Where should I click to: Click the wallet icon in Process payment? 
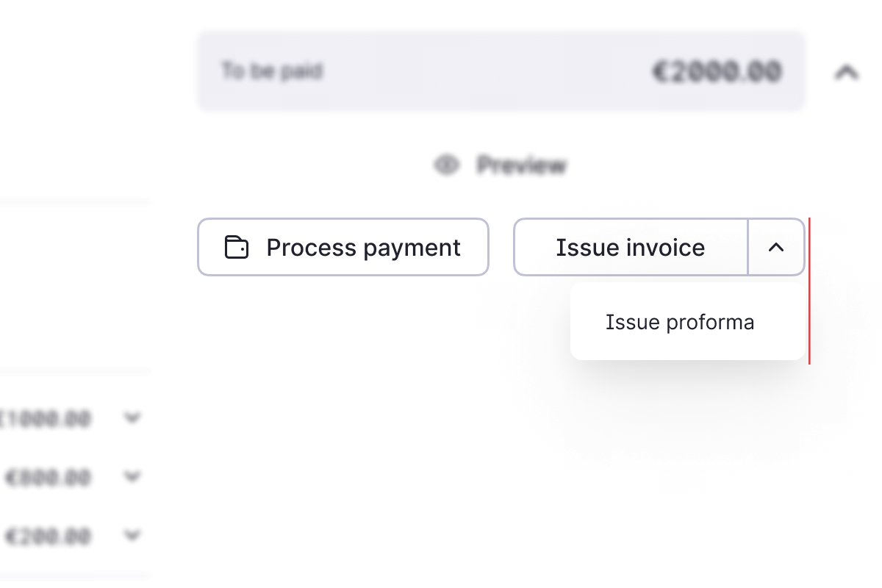click(237, 248)
